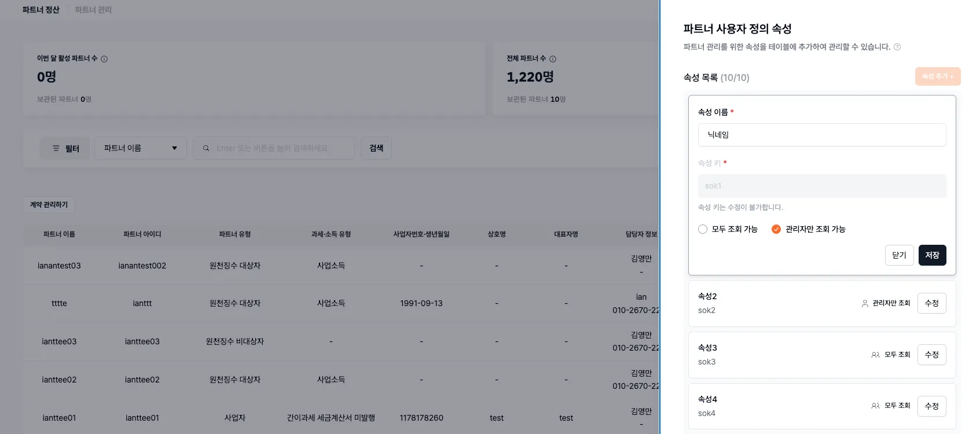Click the 속성 이름 field containing 닉네임
Screen dimensions: 980x434
point(821,134)
